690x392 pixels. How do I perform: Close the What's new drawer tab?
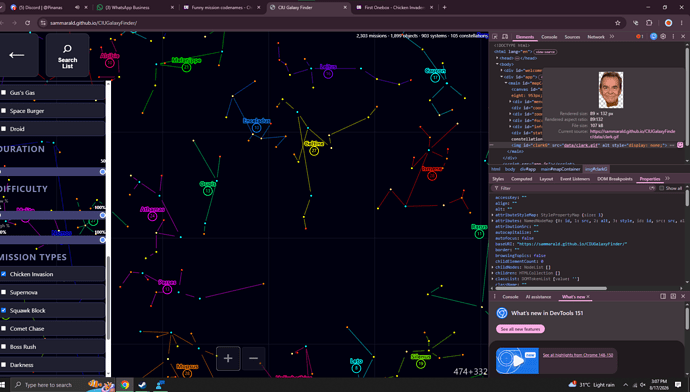[588, 297]
